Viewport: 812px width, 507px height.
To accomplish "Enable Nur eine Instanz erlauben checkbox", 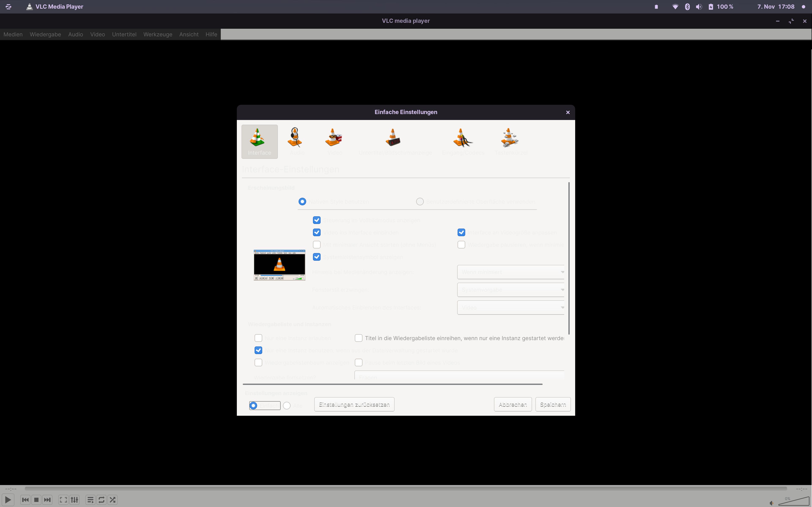I will click(258, 338).
